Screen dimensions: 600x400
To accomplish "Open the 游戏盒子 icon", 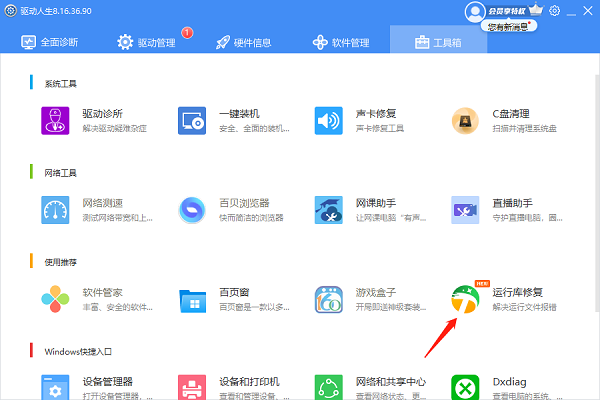I will pos(328,299).
